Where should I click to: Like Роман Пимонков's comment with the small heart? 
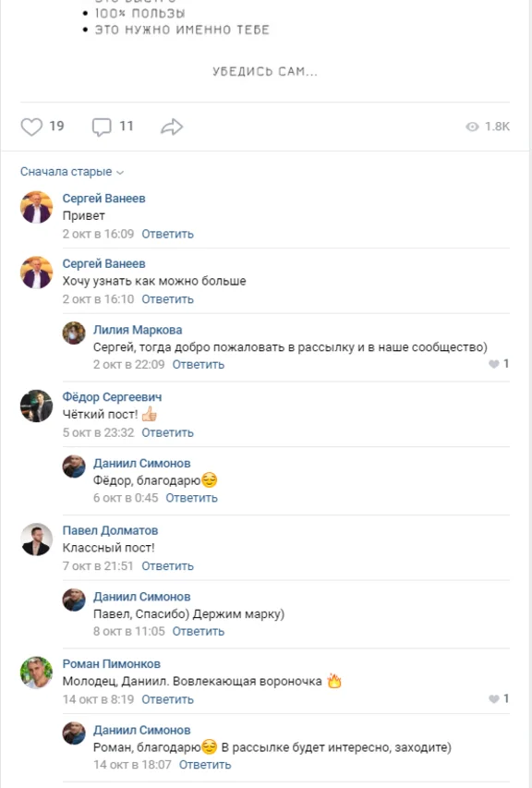(495, 697)
